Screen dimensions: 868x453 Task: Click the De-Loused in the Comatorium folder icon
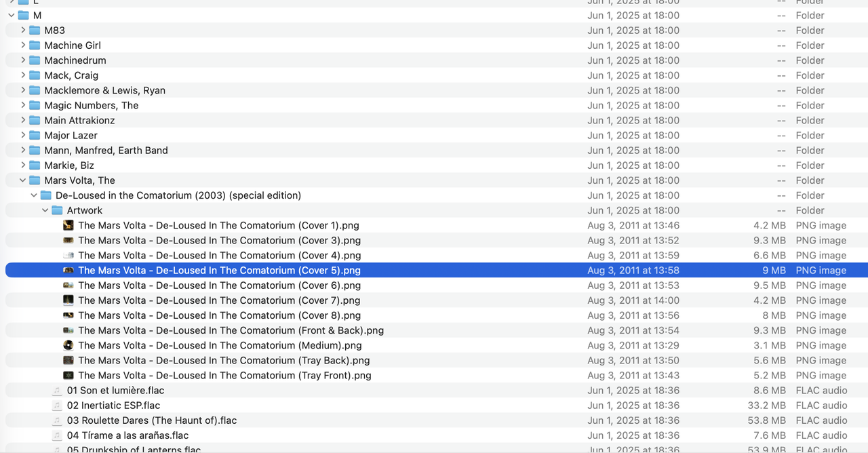[46, 195]
